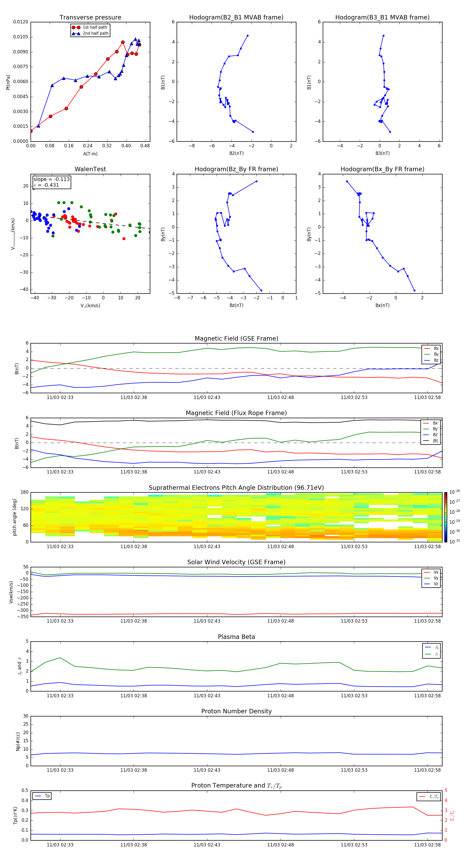The image size is (473, 868).
Task: Click the "Pt(nPa)" y-axis label
Action: click(8, 82)
